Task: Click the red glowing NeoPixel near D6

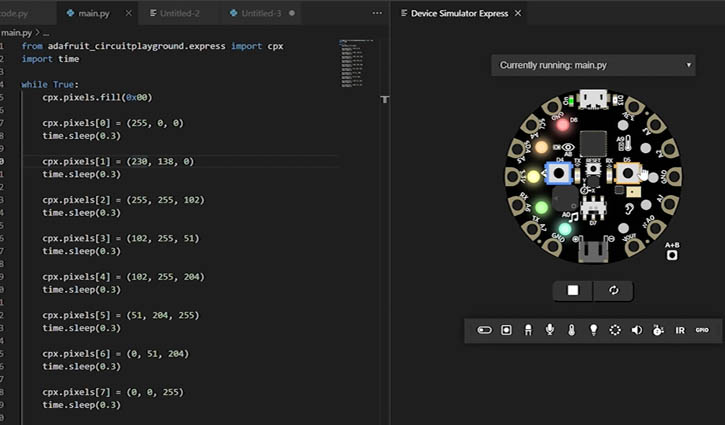Action: click(562, 125)
